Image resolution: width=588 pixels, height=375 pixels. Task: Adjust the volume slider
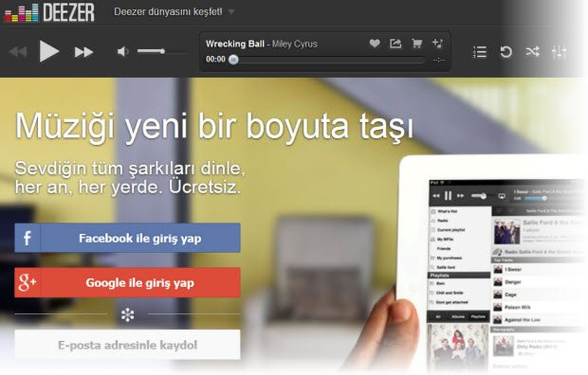(x=161, y=51)
